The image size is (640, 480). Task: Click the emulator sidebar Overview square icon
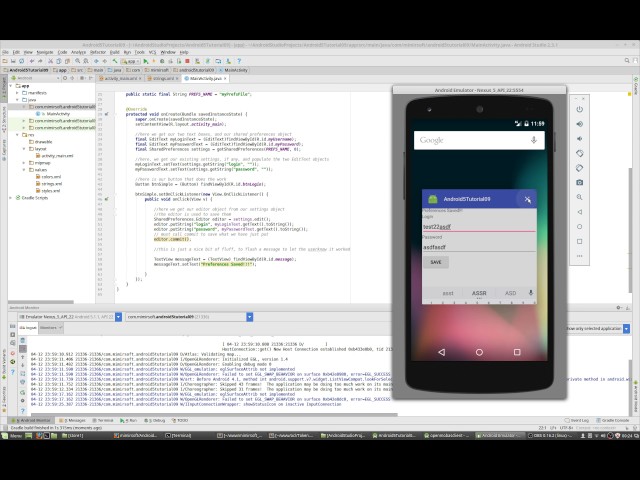click(579, 241)
